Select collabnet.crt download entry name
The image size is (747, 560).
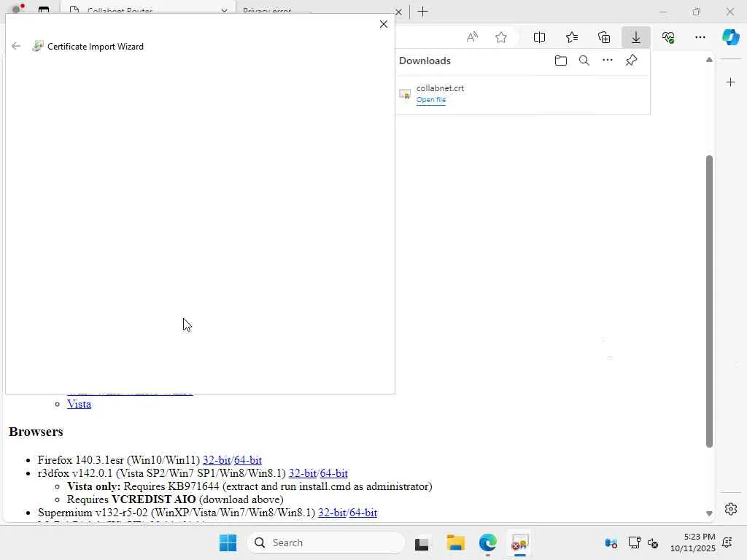coord(440,88)
